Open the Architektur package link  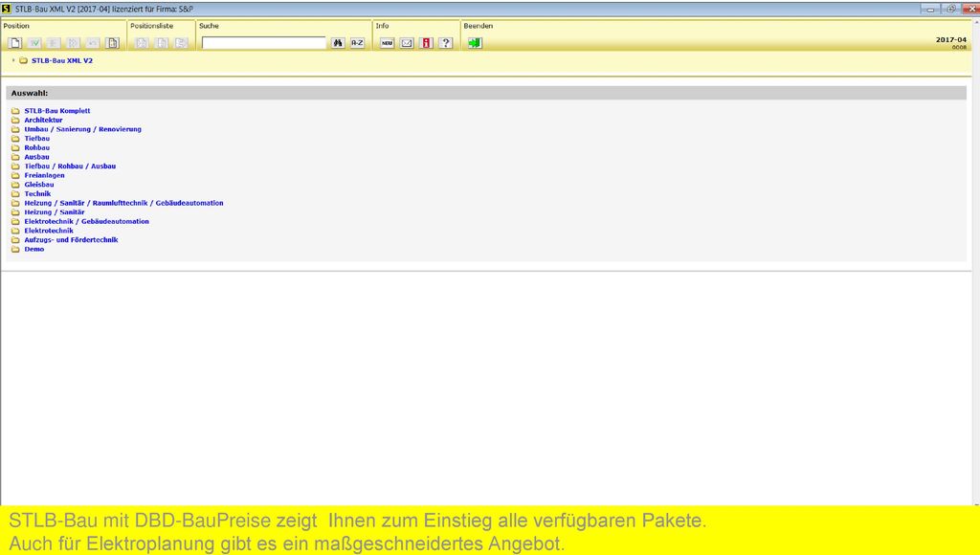point(43,120)
